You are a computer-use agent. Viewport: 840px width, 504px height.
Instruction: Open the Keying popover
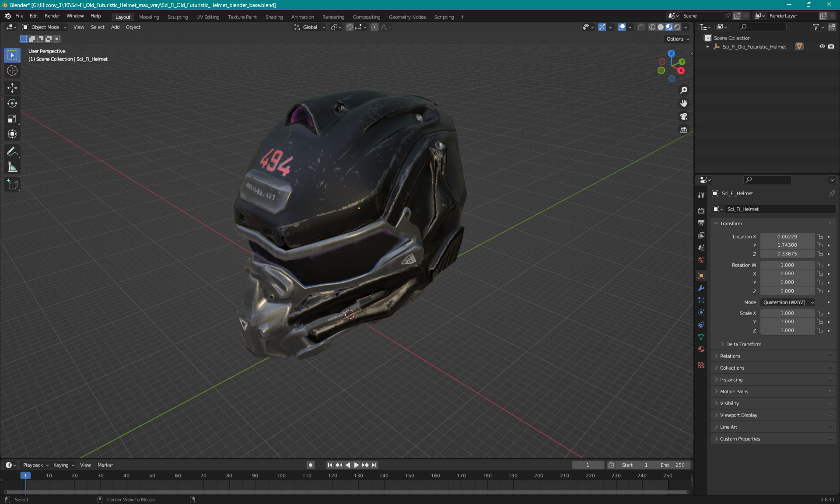click(x=64, y=465)
